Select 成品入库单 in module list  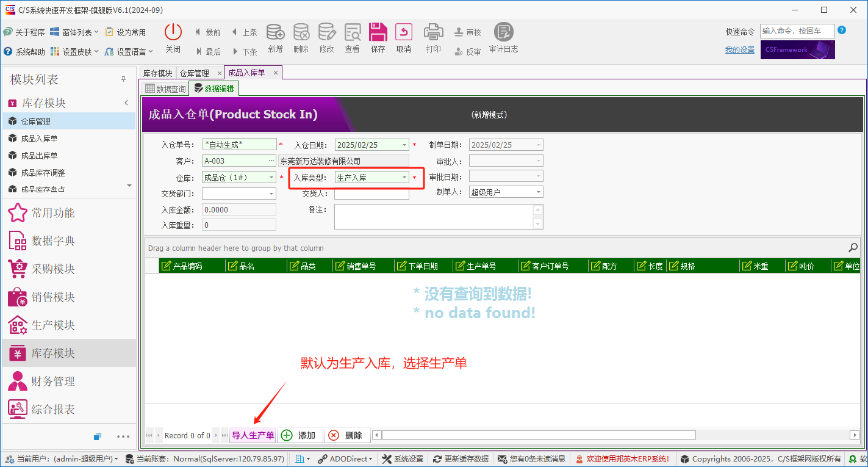click(x=69, y=139)
